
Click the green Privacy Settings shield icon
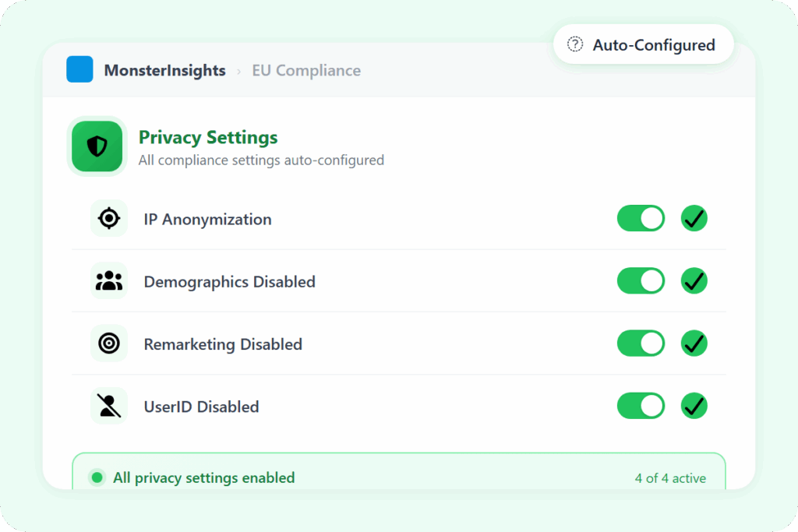pyautogui.click(x=97, y=146)
